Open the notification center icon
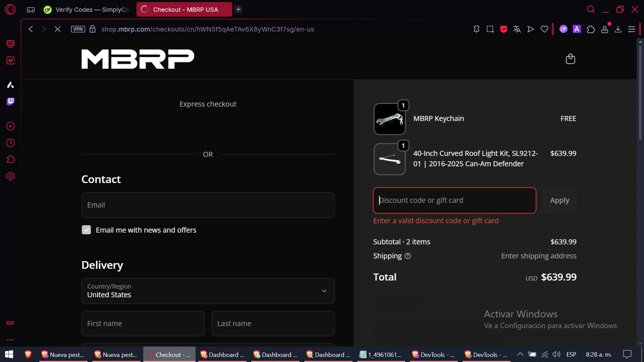 point(627,354)
